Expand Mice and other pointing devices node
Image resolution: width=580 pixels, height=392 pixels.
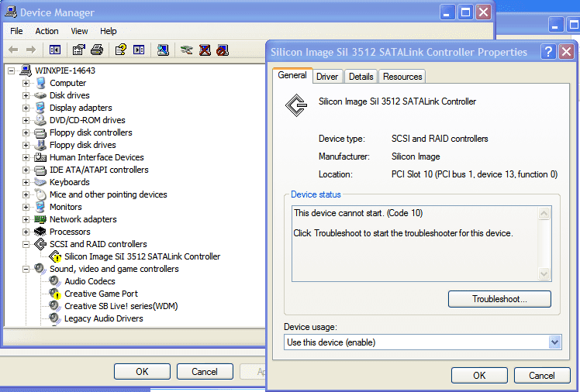point(26,194)
